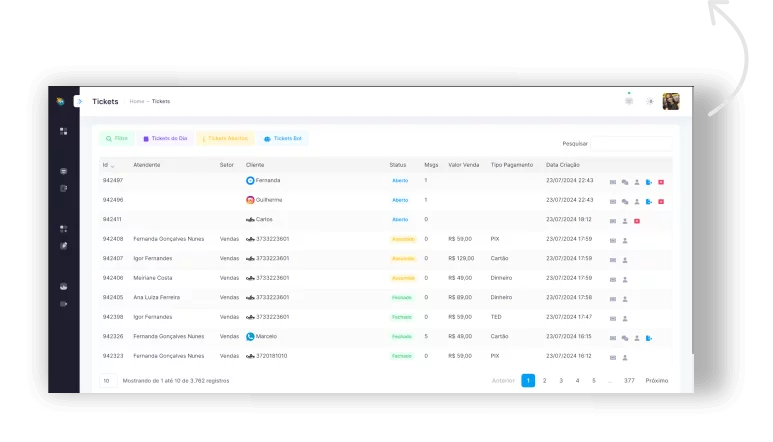This screenshot has width=773, height=442.
Task: Click the user icon for ticket 942496
Action: coord(637,202)
